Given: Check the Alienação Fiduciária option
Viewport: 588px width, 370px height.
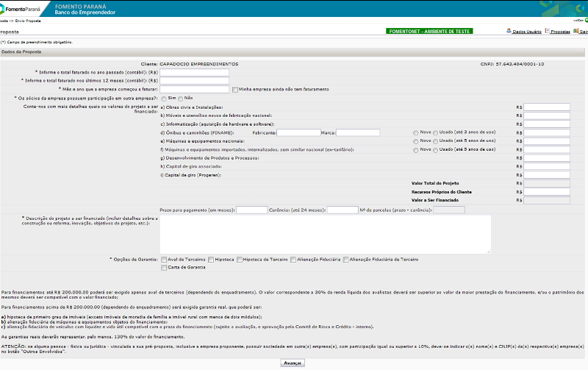Looking at the screenshot, I should pyautogui.click(x=293, y=260).
